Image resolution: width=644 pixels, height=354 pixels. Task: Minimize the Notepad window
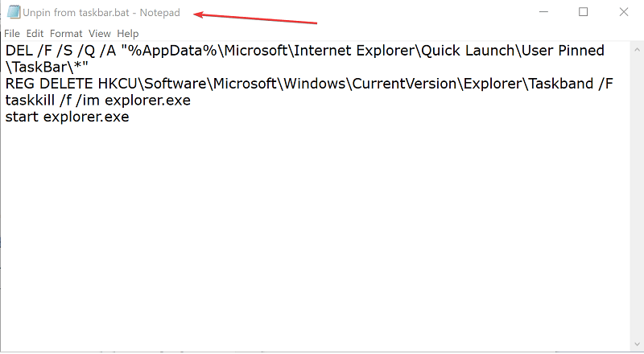(x=543, y=12)
